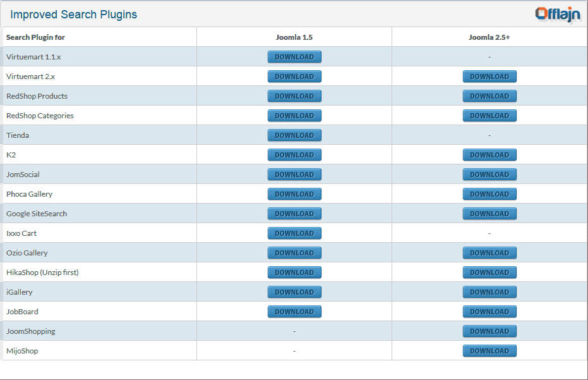Screen dimensions: 588x380
Task: Download Virtuemart 2.x plugin for Joomla 2.5+
Action: pos(489,77)
